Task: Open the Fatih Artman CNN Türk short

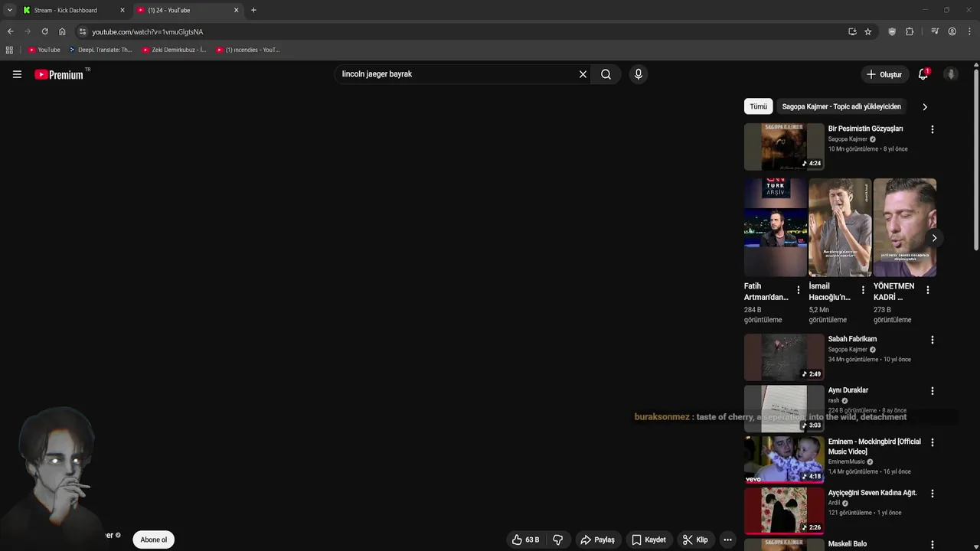Action: point(776,227)
